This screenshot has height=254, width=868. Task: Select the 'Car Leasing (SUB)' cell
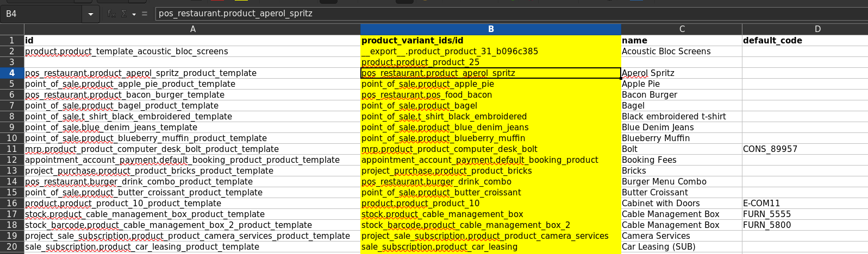tap(682, 246)
